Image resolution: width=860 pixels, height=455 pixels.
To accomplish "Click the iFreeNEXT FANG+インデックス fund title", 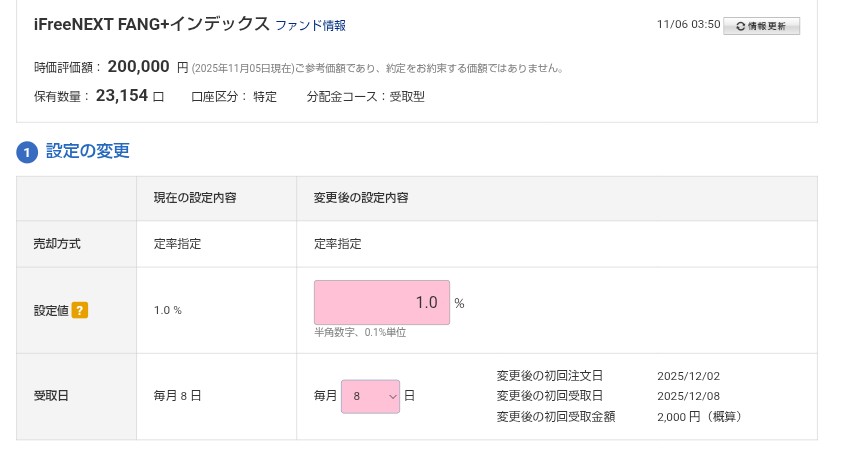I will click(x=151, y=24).
